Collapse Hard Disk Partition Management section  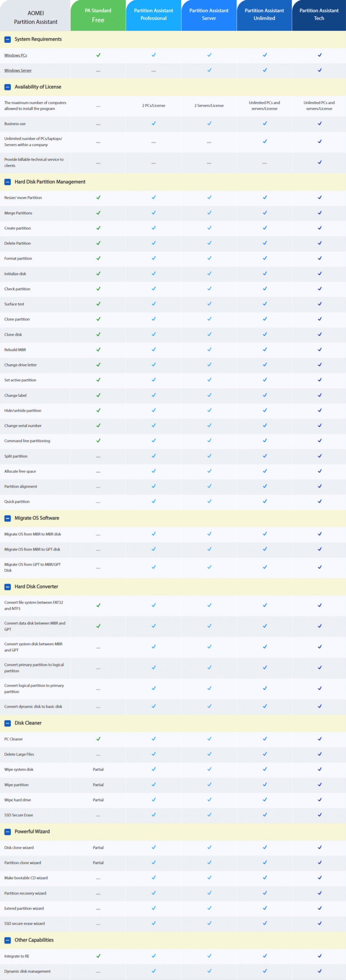click(x=7, y=182)
